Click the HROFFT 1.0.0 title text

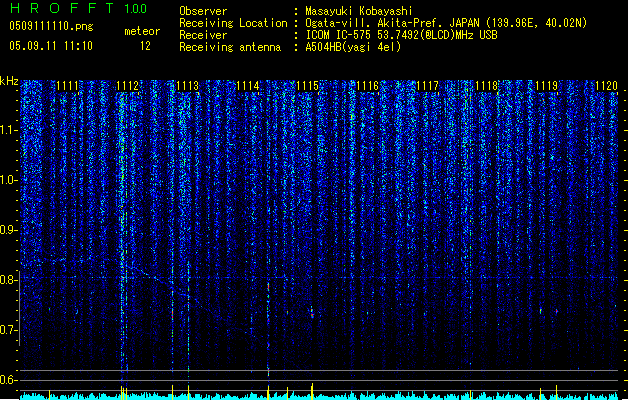tap(79, 8)
